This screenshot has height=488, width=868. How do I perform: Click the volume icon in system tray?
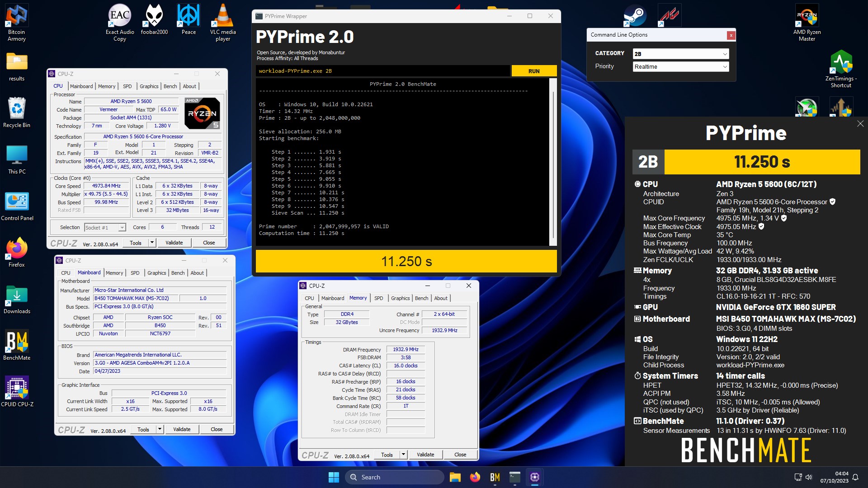pyautogui.click(x=809, y=477)
